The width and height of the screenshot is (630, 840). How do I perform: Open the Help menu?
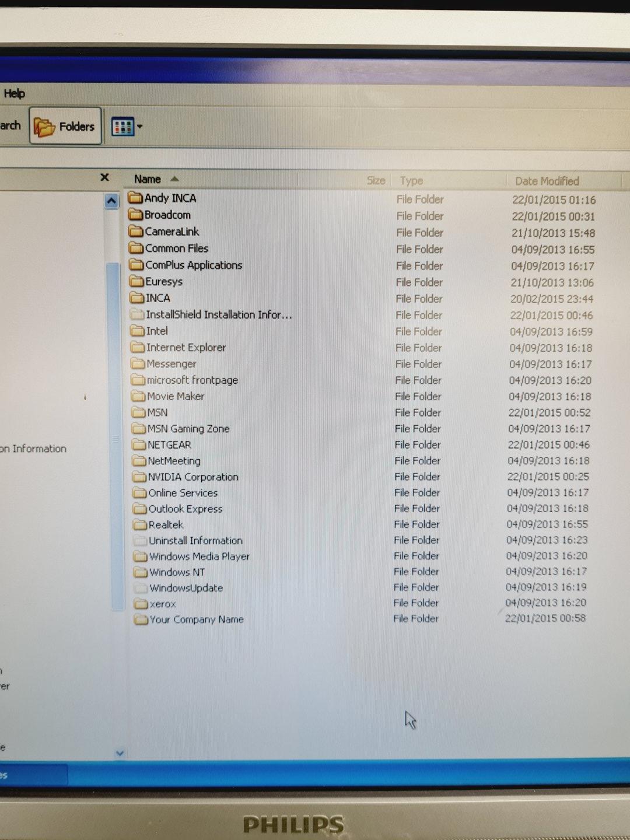tap(14, 93)
